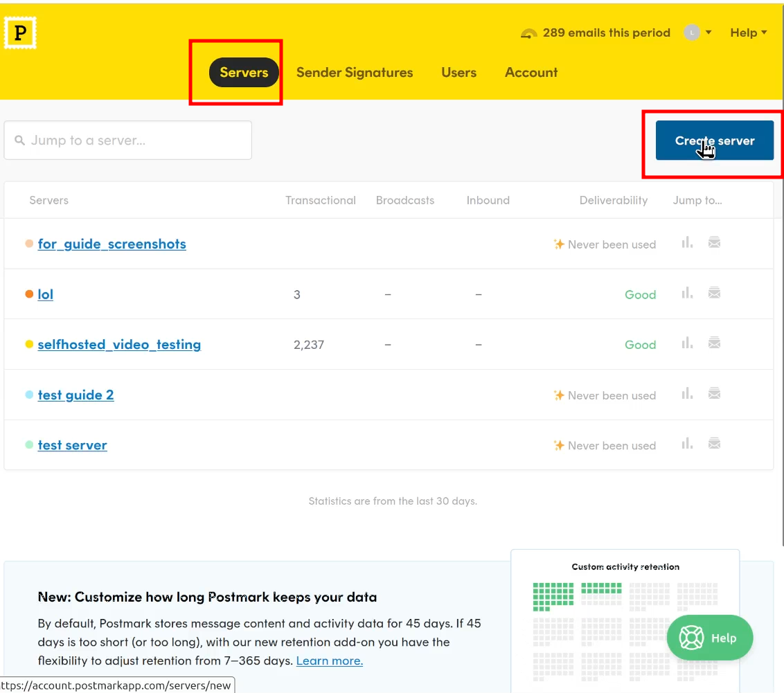Screen dimensions: 784x693
Task: Click the Transactional column header
Action: [321, 200]
